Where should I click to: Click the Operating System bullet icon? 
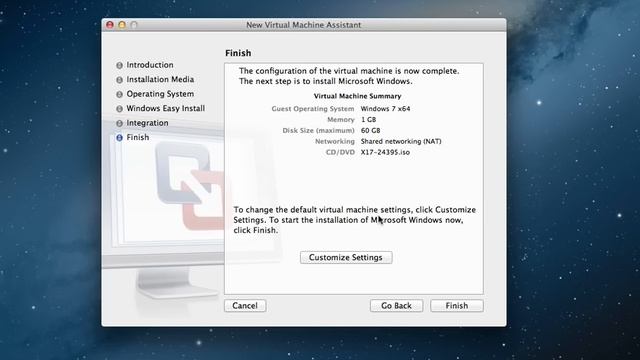(119, 94)
